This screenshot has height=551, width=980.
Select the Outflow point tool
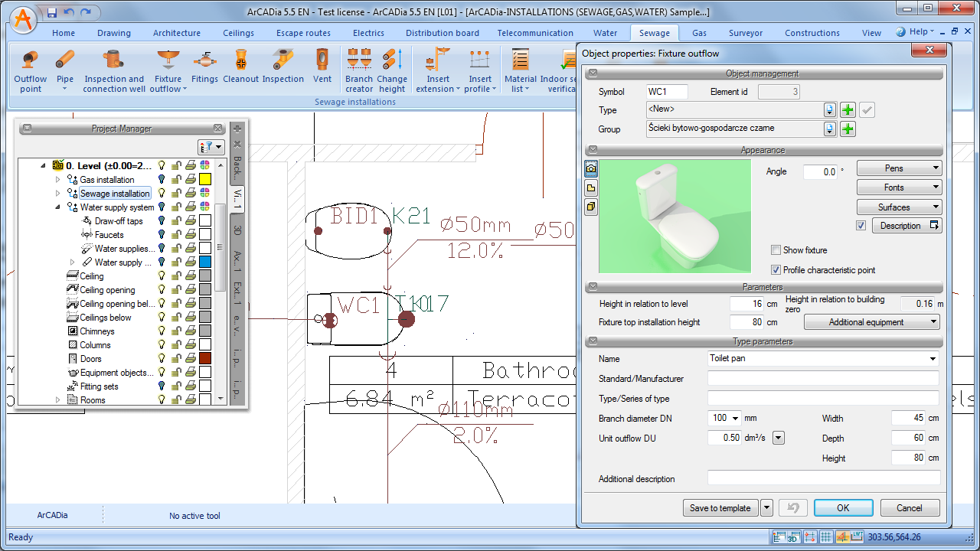pyautogui.click(x=31, y=70)
